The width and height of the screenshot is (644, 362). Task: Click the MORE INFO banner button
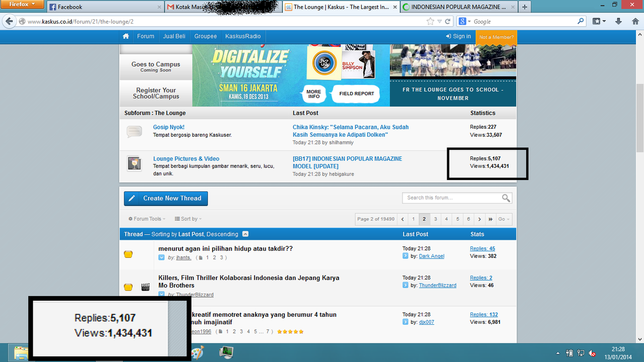[x=314, y=94]
